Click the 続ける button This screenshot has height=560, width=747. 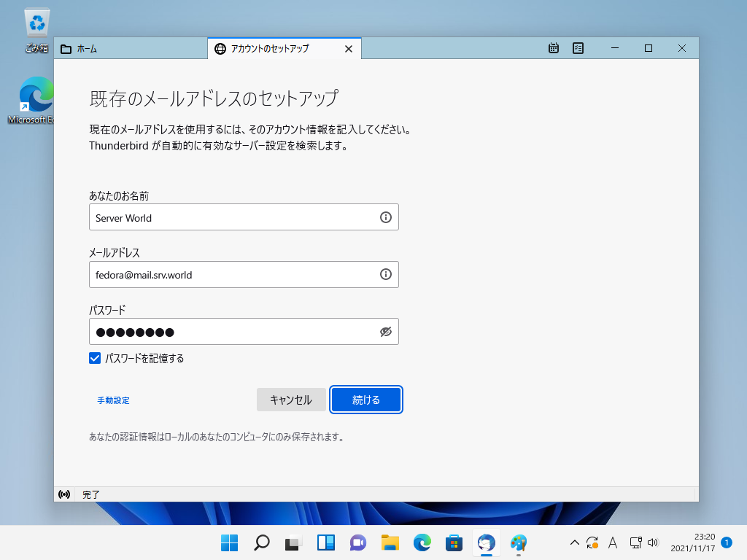366,400
